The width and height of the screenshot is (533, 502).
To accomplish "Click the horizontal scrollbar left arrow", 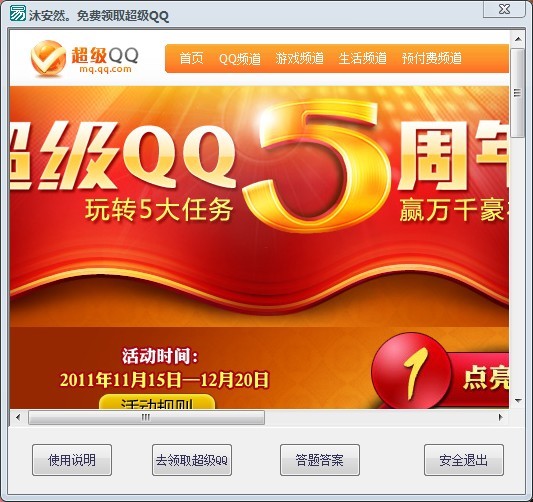I will tap(18, 417).
